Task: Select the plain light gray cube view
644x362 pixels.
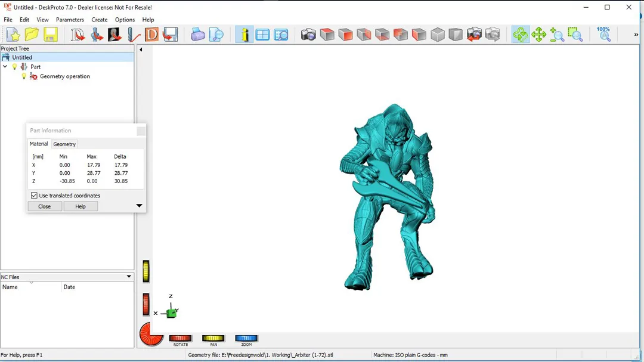Action: coord(438,35)
